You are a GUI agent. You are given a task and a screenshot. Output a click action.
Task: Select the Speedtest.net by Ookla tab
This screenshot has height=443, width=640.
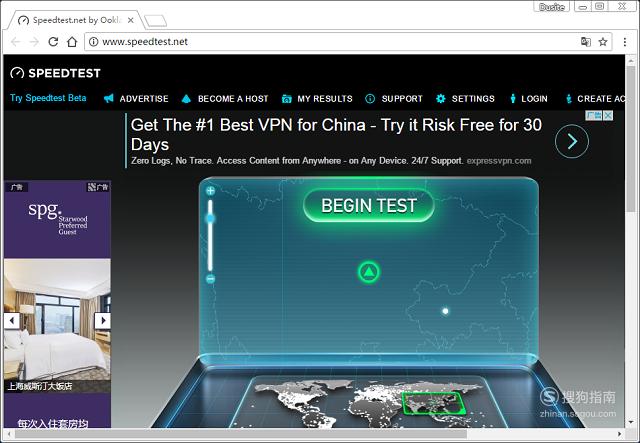click(x=76, y=20)
